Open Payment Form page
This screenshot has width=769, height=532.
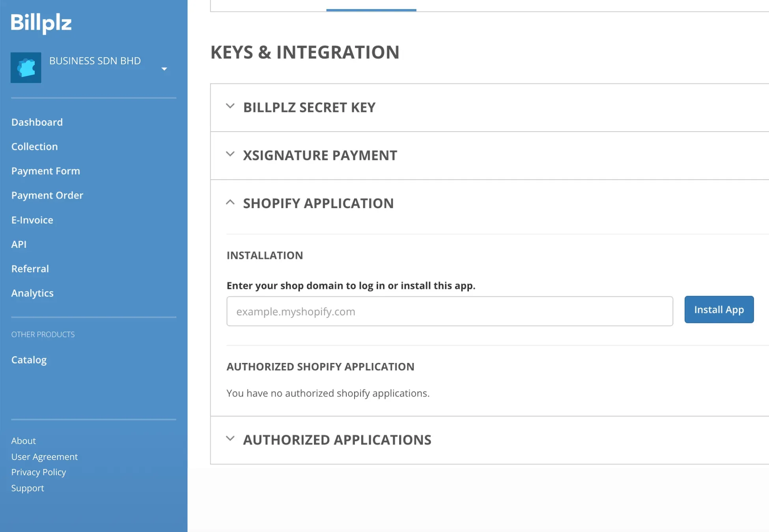tap(46, 171)
